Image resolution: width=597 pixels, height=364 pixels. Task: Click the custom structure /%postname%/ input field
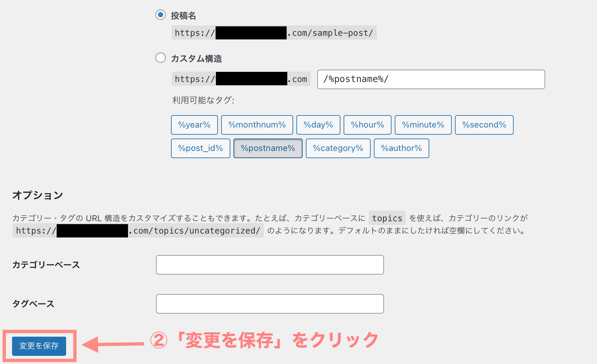click(431, 79)
